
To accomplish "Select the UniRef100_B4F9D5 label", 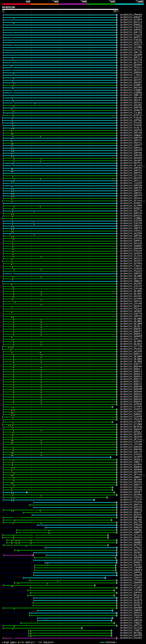I will point(131,636).
